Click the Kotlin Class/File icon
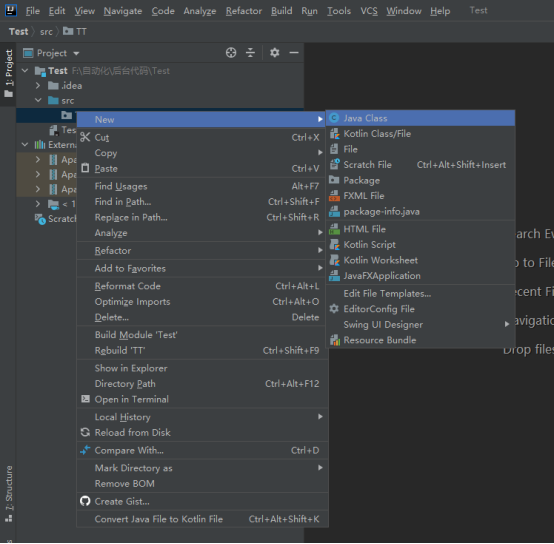Viewport: 554px width, 544px height. [334, 134]
